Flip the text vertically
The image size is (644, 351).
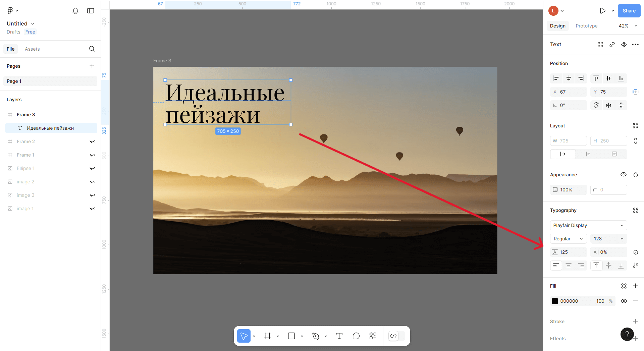(621, 105)
